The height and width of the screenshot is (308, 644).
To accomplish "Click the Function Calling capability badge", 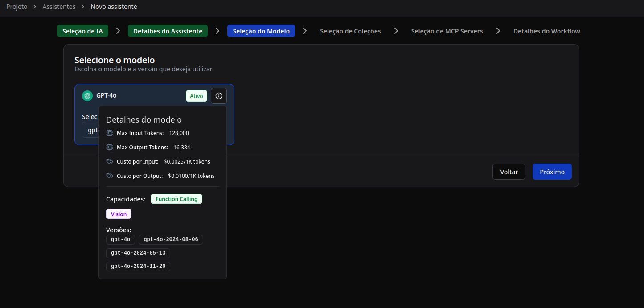I will coord(176,199).
